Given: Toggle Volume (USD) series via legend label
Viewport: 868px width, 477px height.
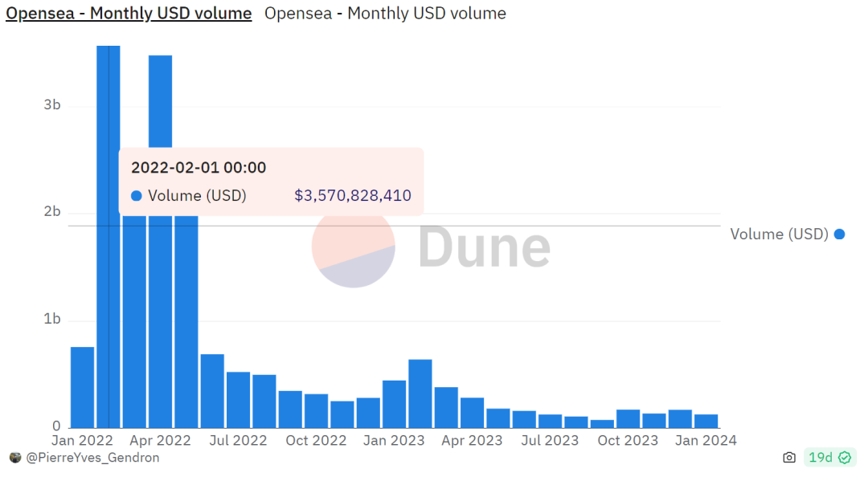Looking at the screenshot, I should click(x=778, y=234).
